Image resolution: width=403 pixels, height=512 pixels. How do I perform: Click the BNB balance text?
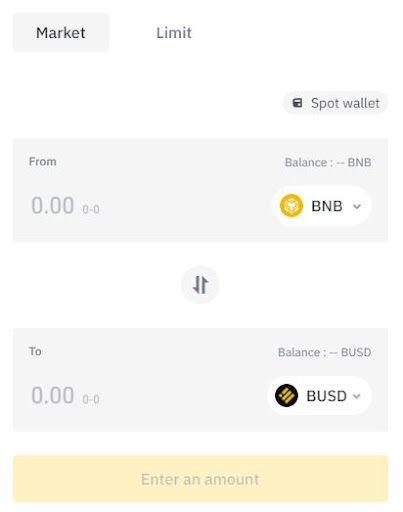tap(328, 162)
